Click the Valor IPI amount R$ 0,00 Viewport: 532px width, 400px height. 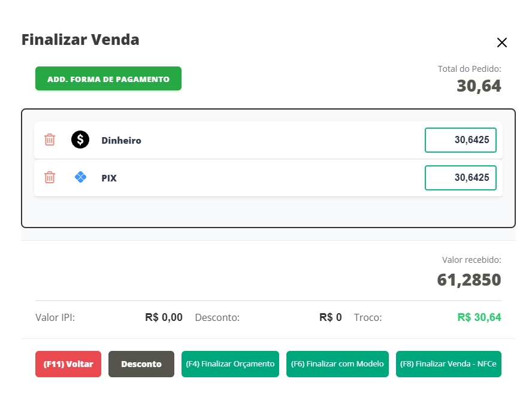click(164, 317)
